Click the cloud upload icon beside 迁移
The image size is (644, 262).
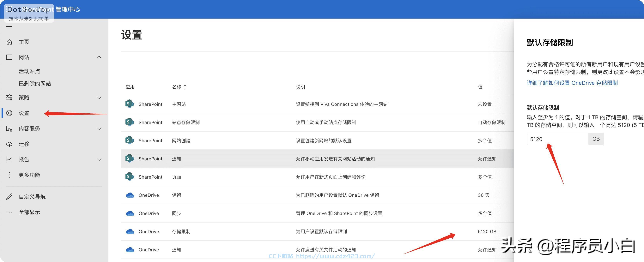point(9,144)
